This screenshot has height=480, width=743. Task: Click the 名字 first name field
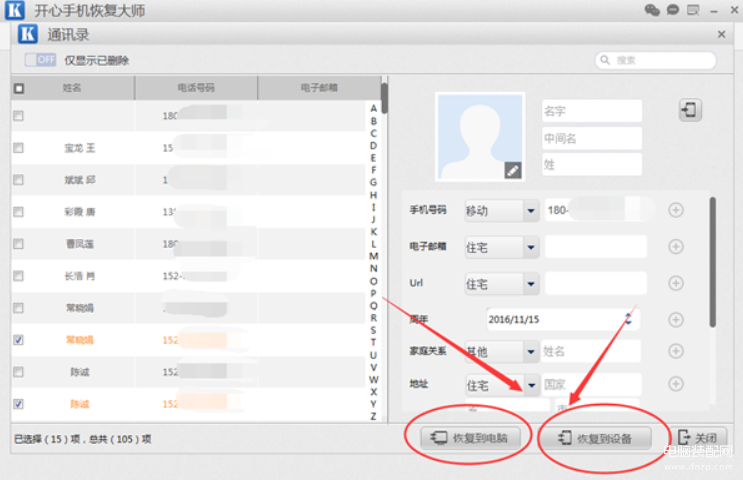(x=592, y=111)
